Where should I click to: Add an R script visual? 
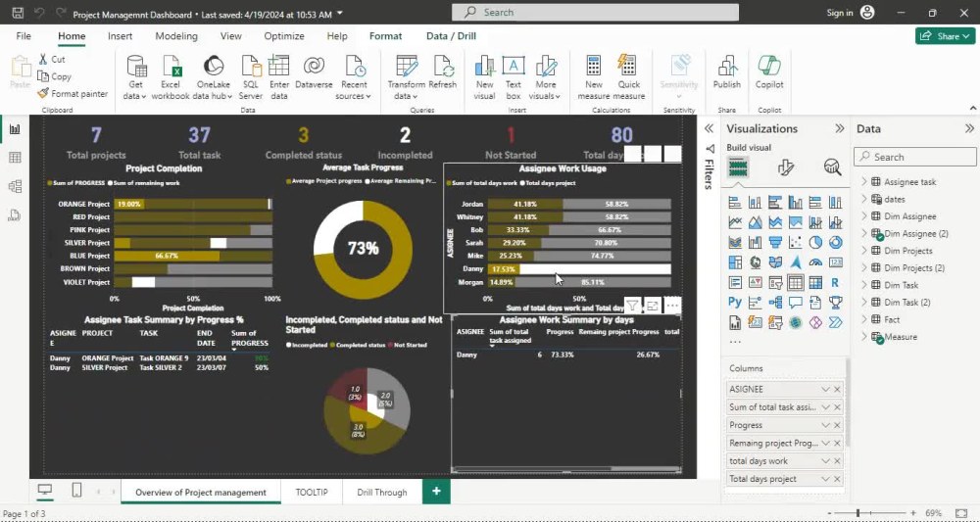835,283
